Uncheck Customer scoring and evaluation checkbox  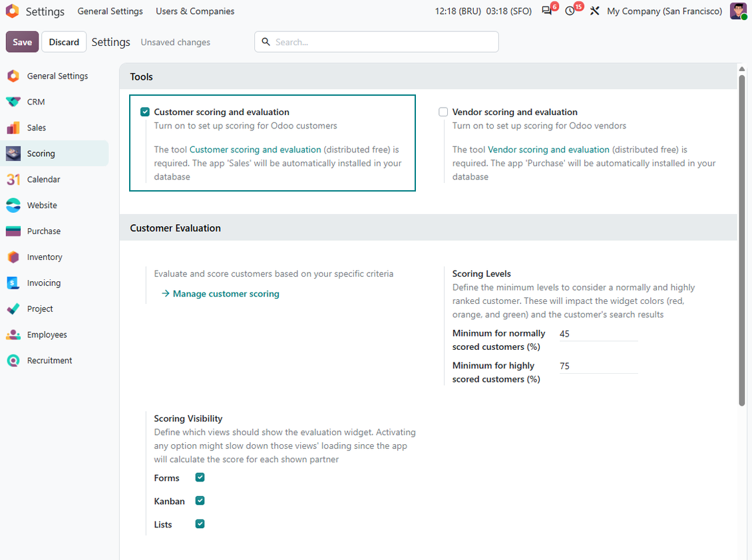point(145,112)
